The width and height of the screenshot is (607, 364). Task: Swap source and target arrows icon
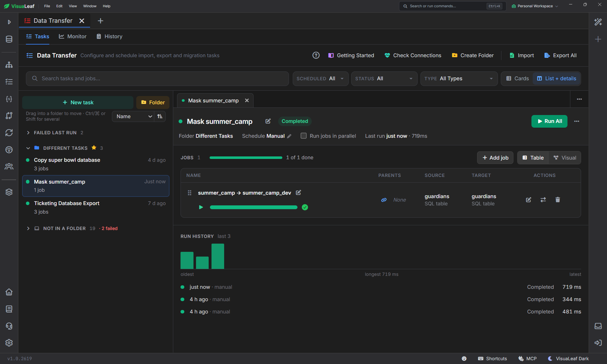coord(543,200)
